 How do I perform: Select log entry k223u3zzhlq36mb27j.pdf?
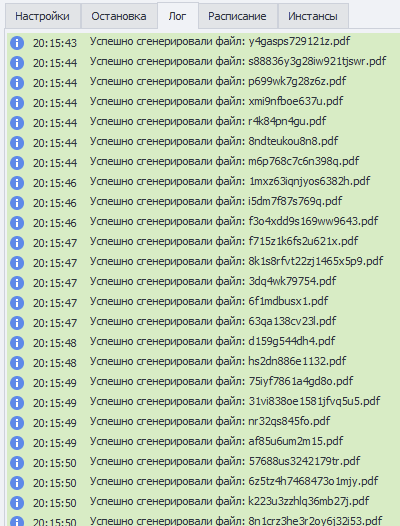click(x=203, y=503)
